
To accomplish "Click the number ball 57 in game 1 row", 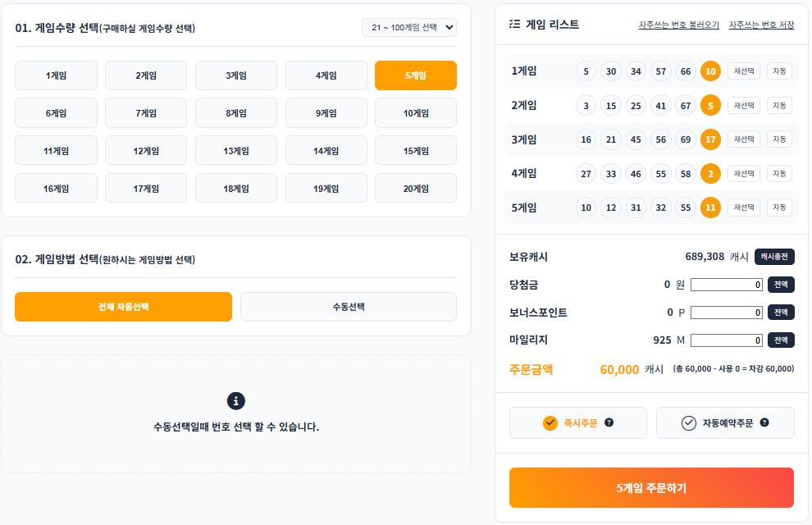I will pyautogui.click(x=660, y=71).
